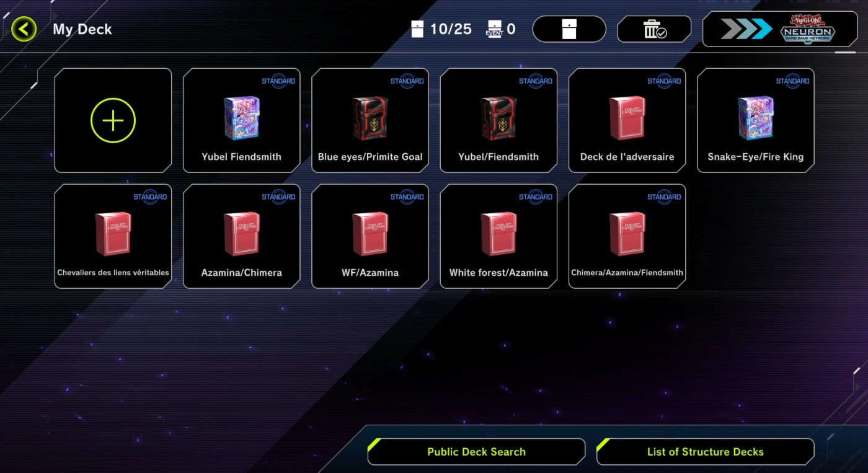The height and width of the screenshot is (473, 868).
Task: Click the trash bulk-delete icon button
Action: click(x=654, y=29)
